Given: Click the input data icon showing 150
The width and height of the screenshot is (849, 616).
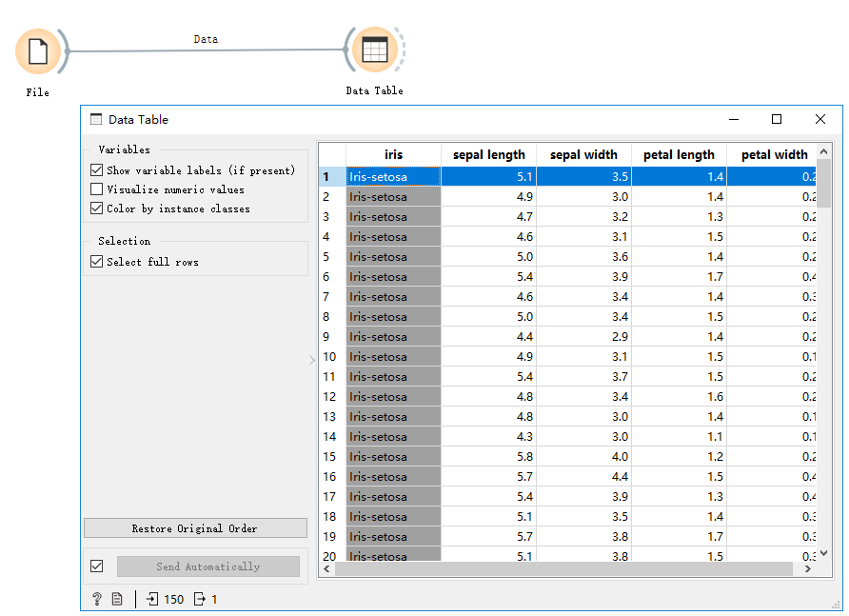Looking at the screenshot, I should tap(152, 599).
